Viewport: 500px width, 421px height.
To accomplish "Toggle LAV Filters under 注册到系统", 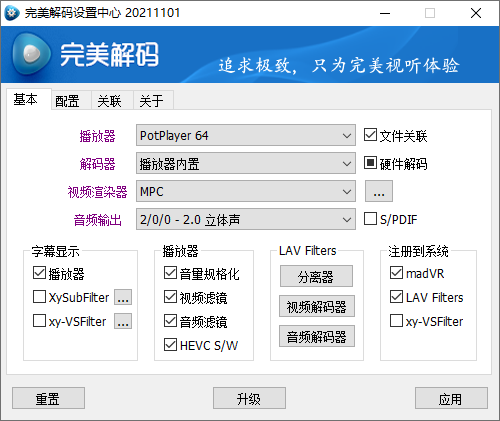I will point(396,297).
